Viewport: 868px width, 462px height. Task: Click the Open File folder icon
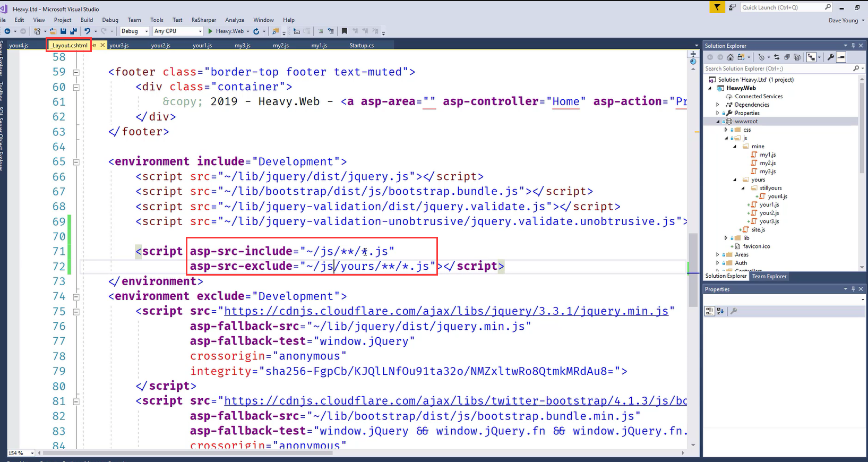click(53, 31)
